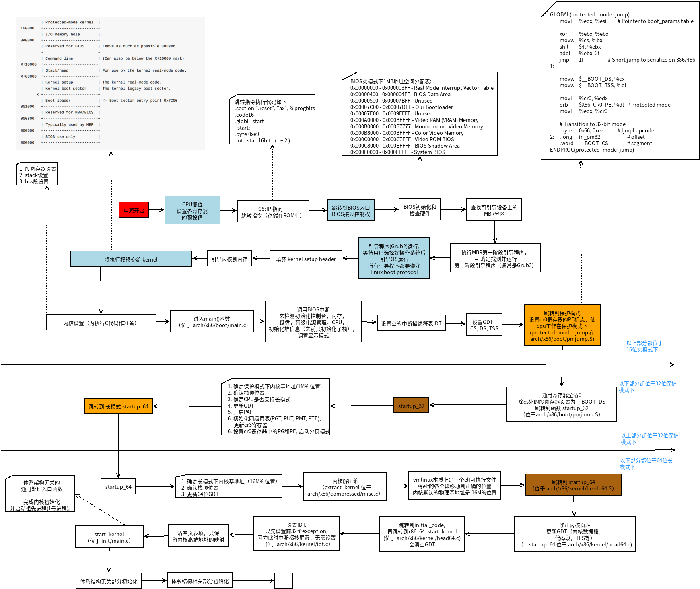Screen dimensions: 700x589
Task: Select the 体系架构无关的通用处理入口函数 note
Action: (x=40, y=494)
